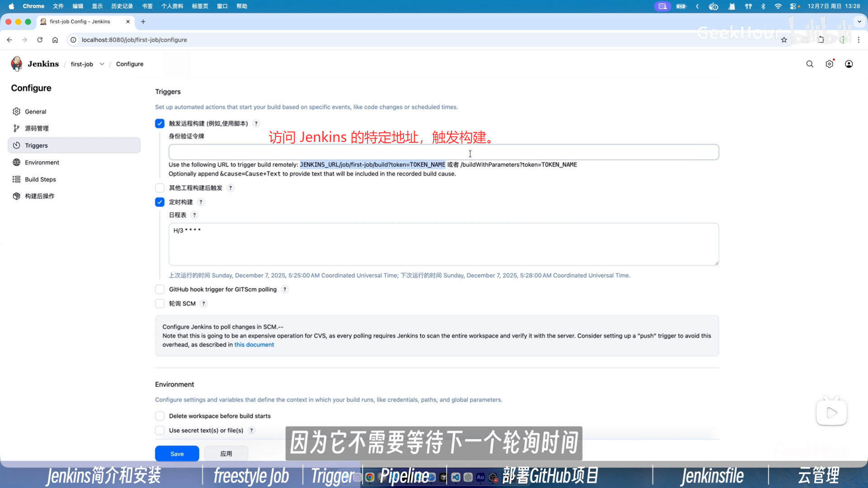868x488 pixels.
Task: Check Delete workspace before build starts
Action: pyautogui.click(x=160, y=416)
